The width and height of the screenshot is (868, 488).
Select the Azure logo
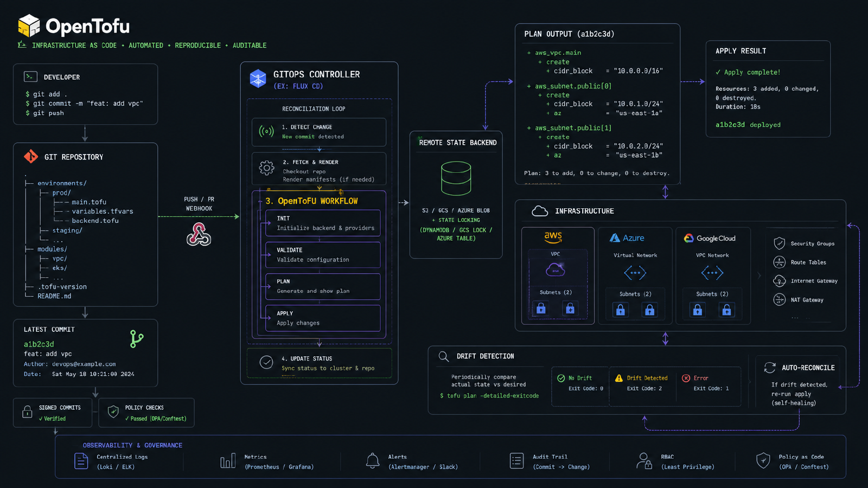627,238
